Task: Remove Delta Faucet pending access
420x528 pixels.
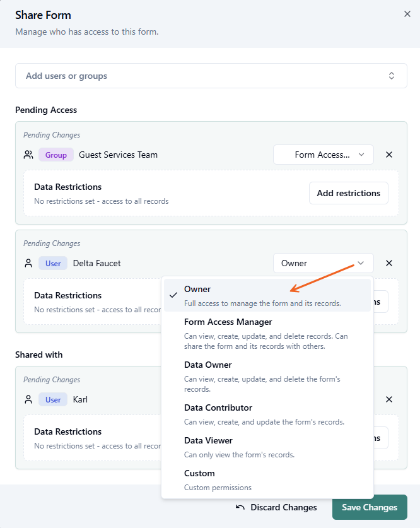Action: click(389, 263)
